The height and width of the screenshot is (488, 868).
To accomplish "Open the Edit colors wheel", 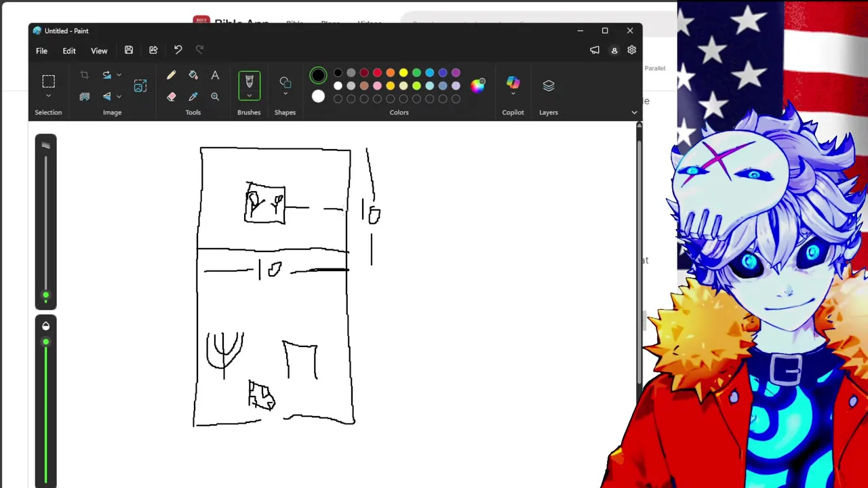I will 478,85.
